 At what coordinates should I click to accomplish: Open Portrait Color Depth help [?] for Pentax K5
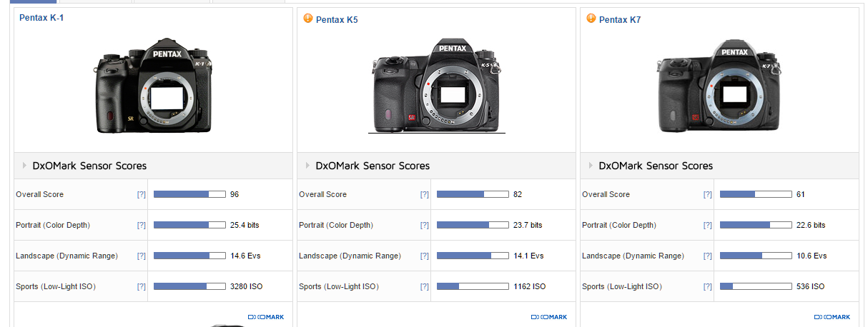(x=425, y=226)
